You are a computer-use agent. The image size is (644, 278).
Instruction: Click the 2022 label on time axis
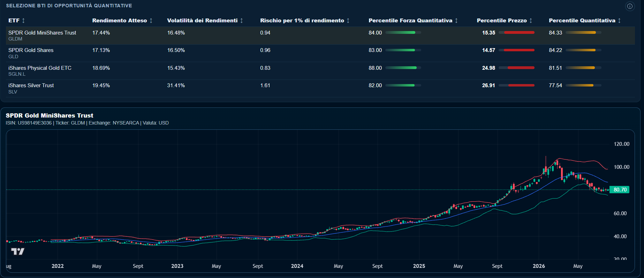(x=58, y=266)
